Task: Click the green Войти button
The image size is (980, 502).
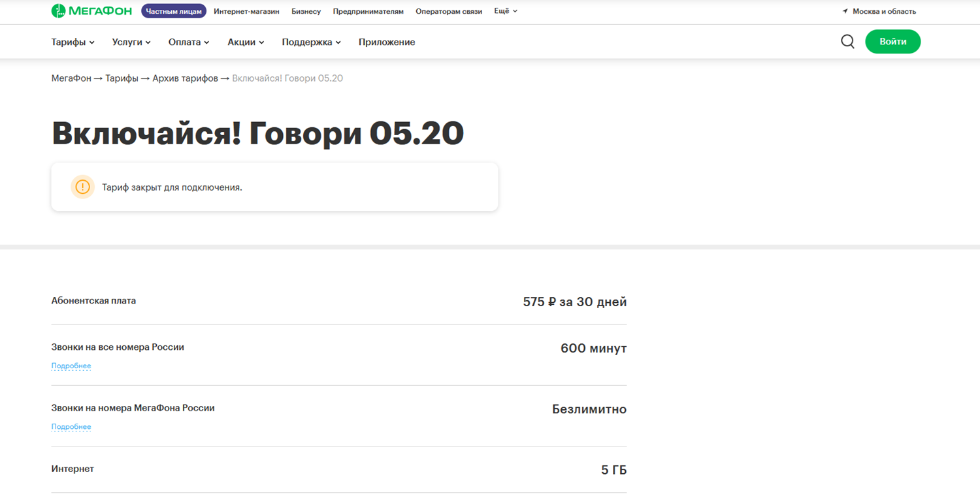Action: pos(892,41)
